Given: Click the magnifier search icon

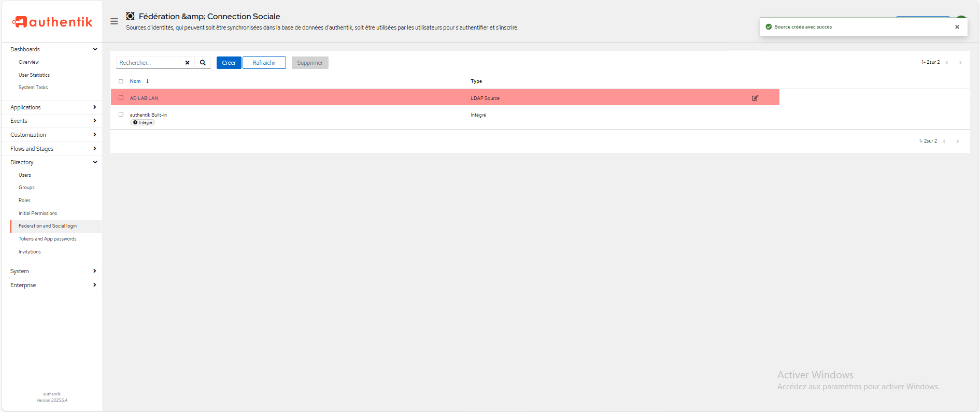Looking at the screenshot, I should click(x=203, y=63).
